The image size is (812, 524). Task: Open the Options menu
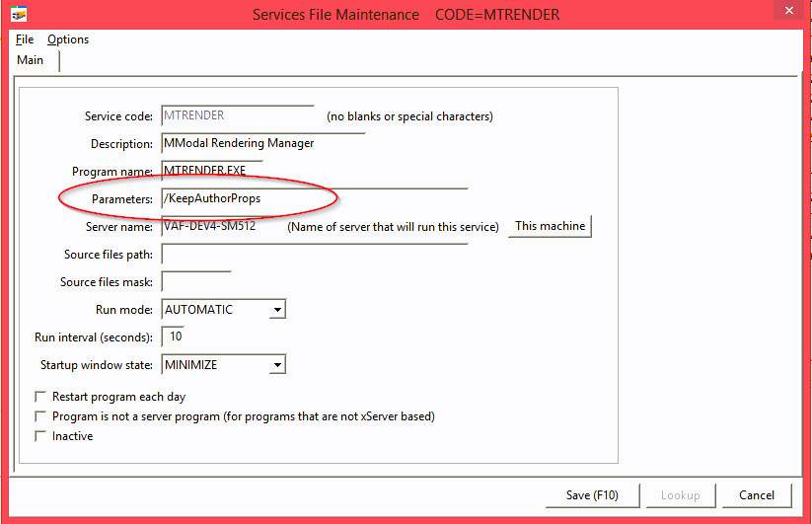[68, 39]
